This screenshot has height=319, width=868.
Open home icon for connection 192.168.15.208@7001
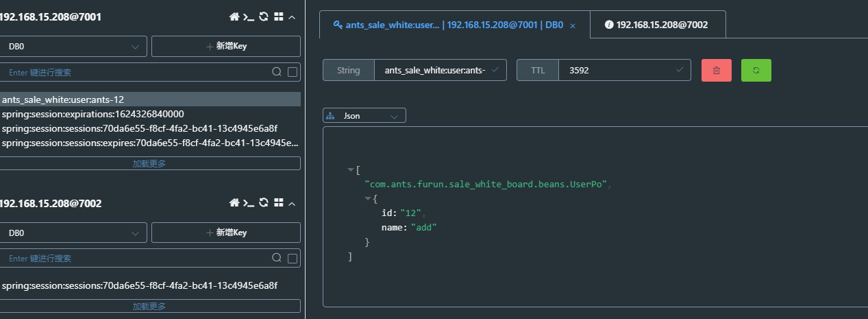click(x=234, y=17)
